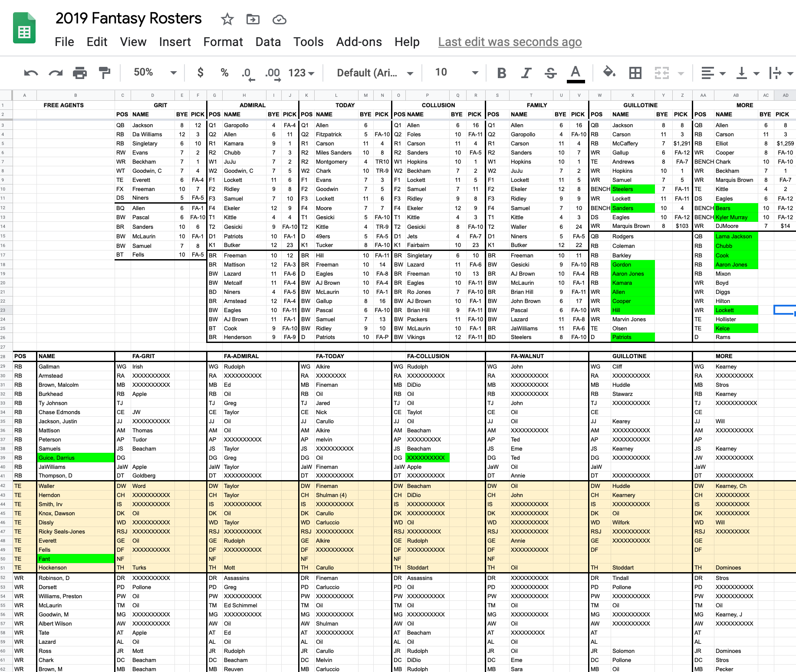Expand merge cells options arrow
The height and width of the screenshot is (672, 796).
(681, 73)
